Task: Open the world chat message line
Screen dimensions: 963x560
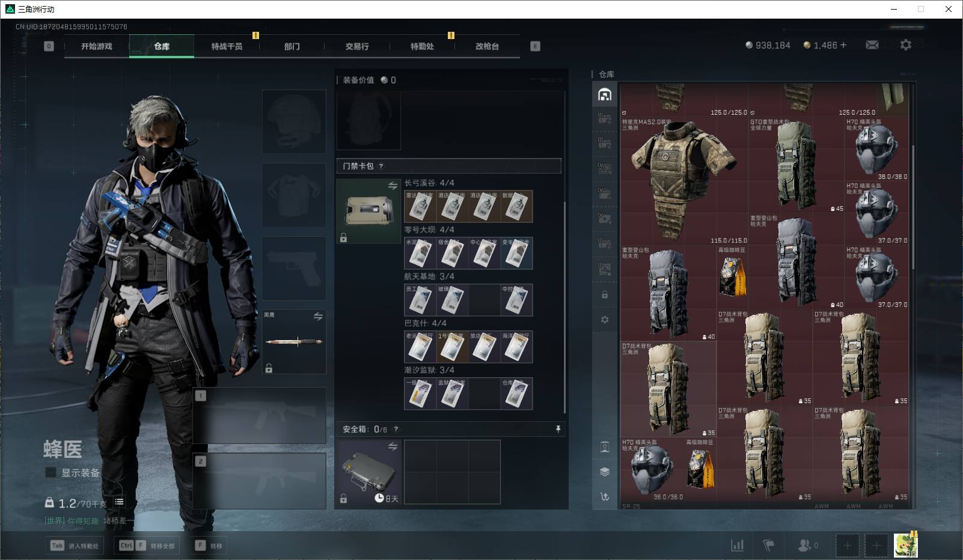Action: click(89, 520)
